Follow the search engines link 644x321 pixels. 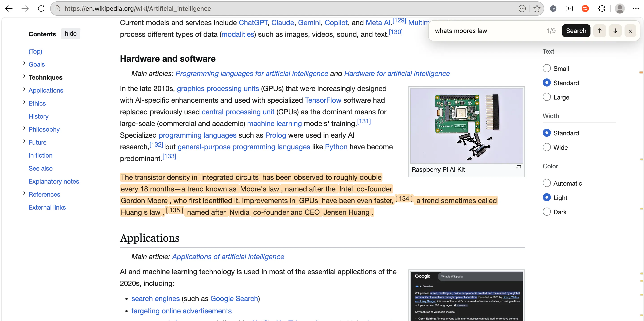tap(155, 299)
